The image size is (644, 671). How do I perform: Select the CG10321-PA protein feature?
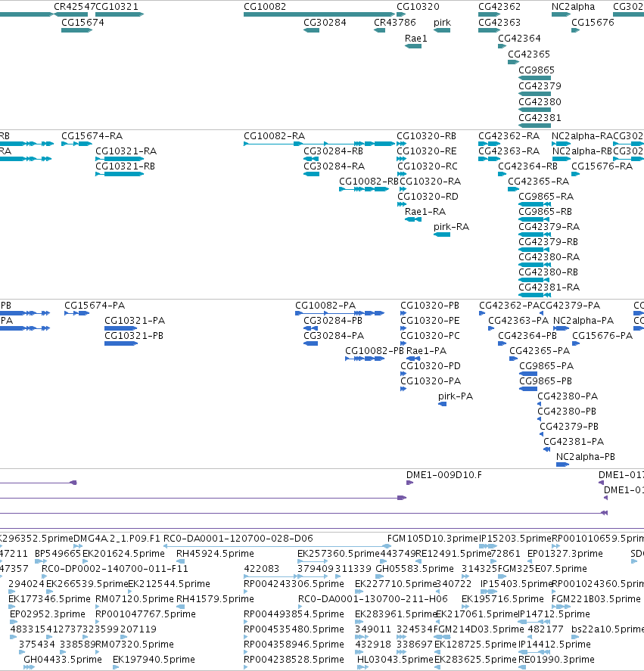(x=121, y=328)
